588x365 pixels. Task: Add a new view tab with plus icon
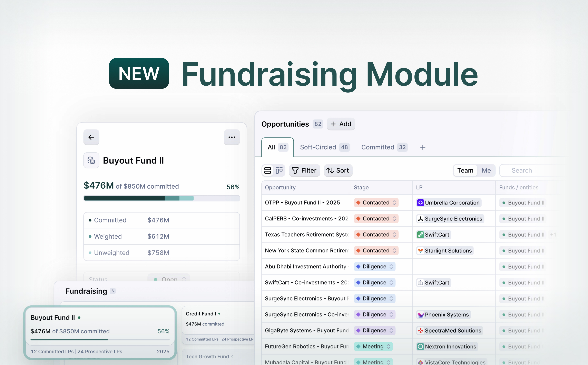(x=423, y=147)
